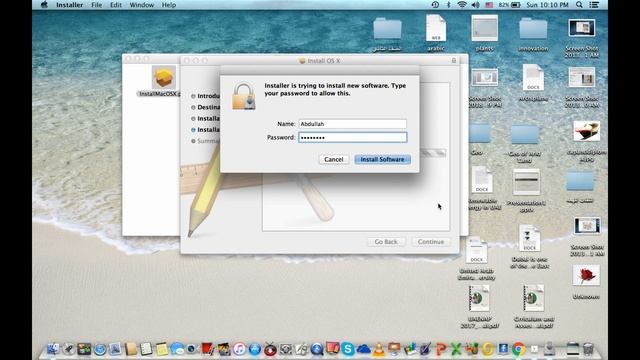Open the OneDrive cloud icon in Dock

tap(363, 349)
